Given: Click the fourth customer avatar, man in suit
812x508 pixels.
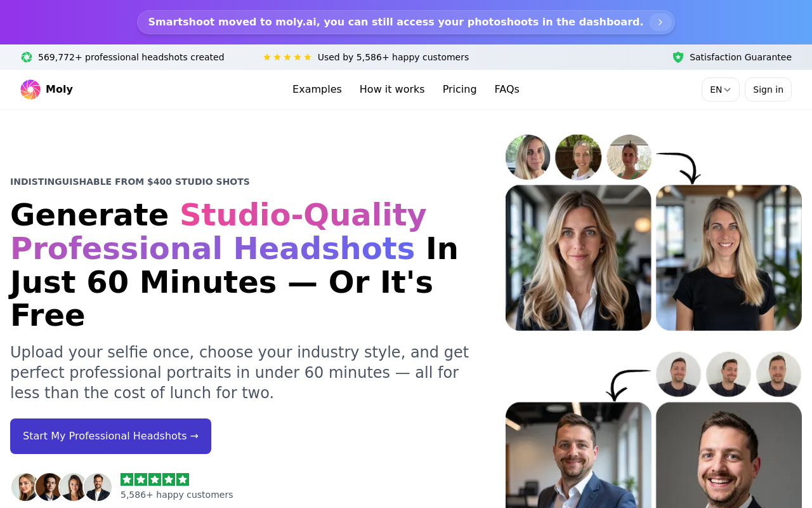Looking at the screenshot, I should (98, 487).
